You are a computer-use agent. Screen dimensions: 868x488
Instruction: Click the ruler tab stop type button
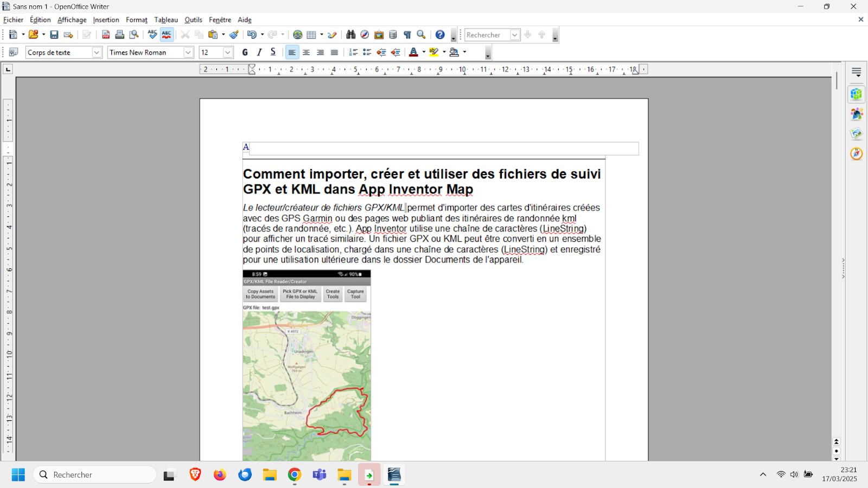point(8,69)
